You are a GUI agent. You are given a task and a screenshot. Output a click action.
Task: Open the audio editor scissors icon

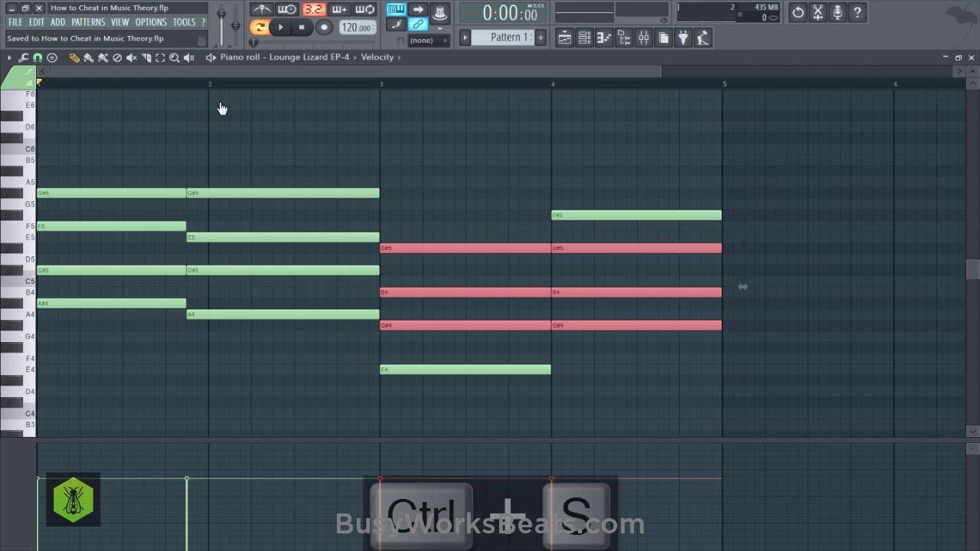point(818,12)
